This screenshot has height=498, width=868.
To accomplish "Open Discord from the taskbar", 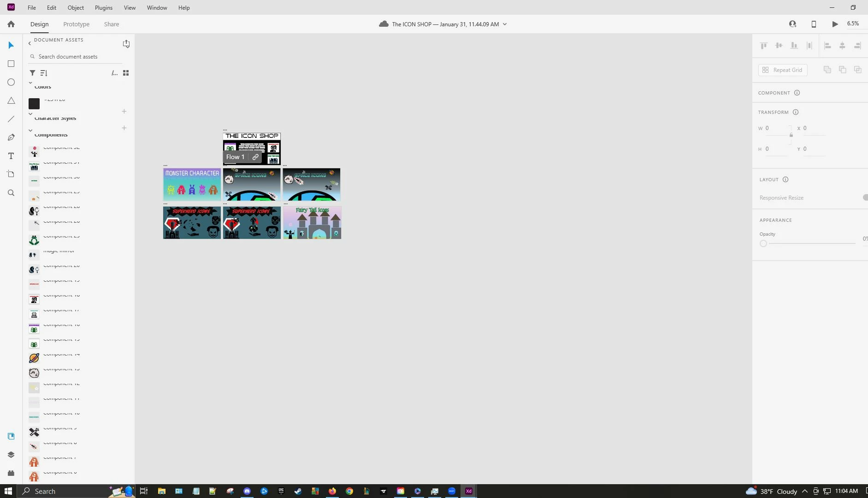I will coord(247,491).
